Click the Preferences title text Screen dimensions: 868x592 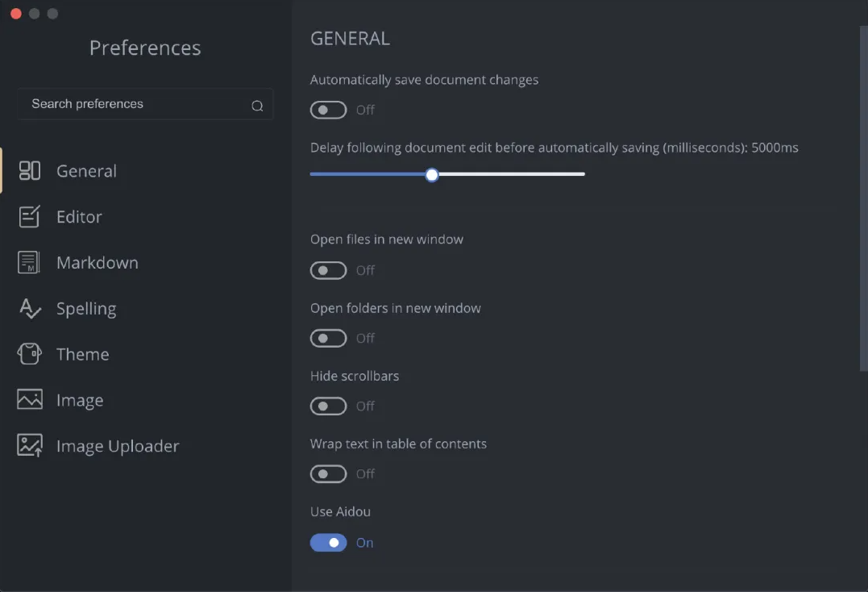point(145,48)
